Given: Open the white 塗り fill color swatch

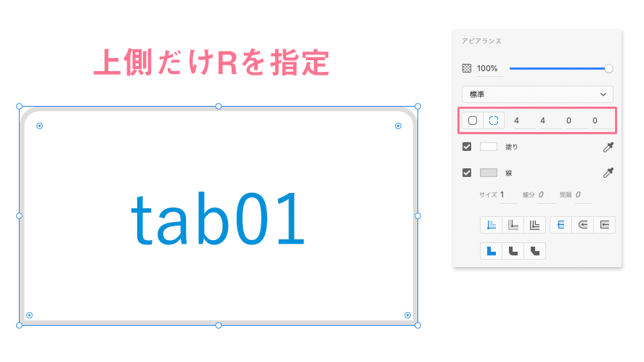Looking at the screenshot, I should coord(489,147).
